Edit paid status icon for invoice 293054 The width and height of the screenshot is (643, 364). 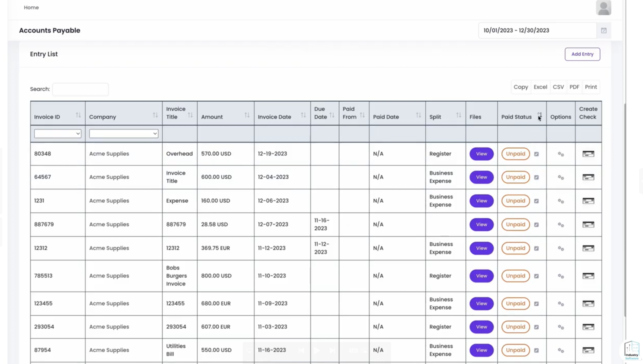[536, 327]
